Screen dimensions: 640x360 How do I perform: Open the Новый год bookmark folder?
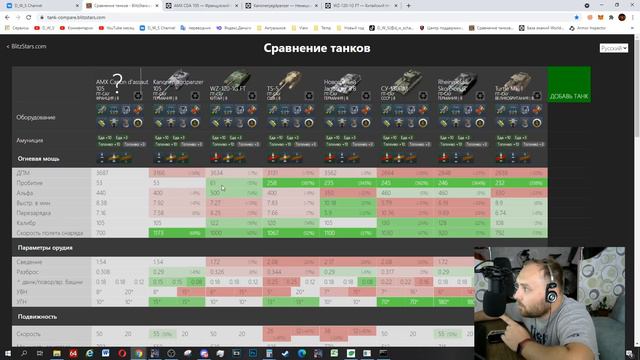point(350,28)
